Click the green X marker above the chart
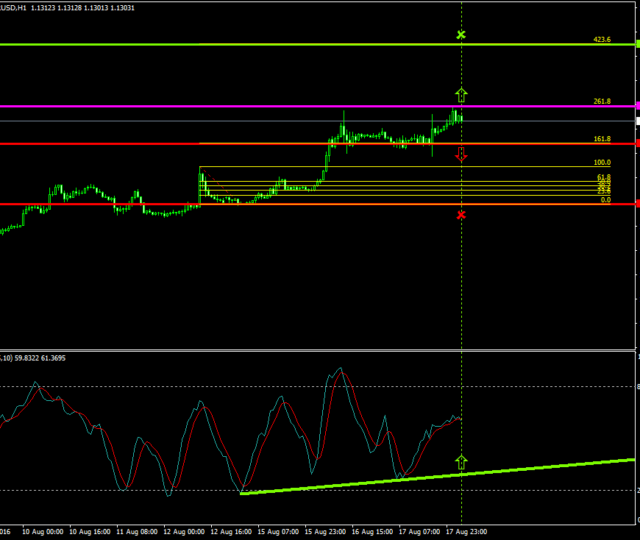Viewport: 640px width, 540px height. coord(461,35)
